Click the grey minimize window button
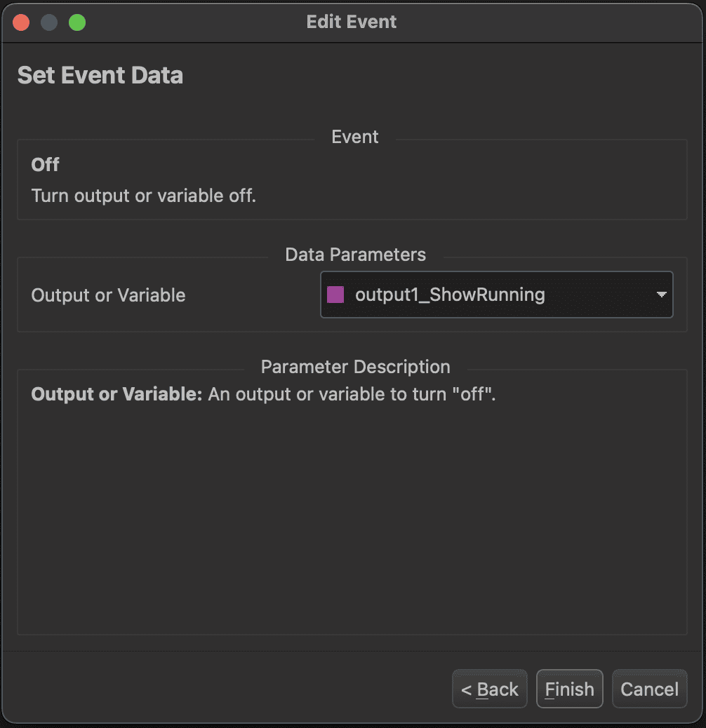 coord(49,22)
